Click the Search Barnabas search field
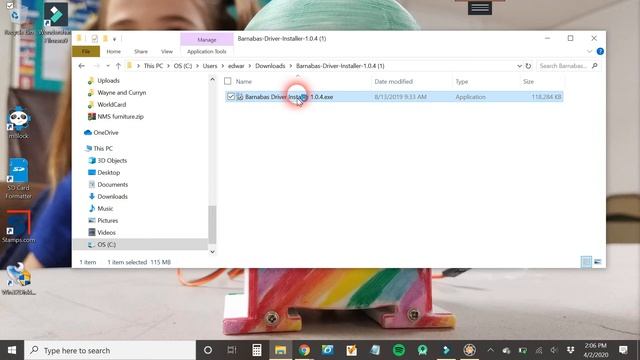 [x=568, y=66]
